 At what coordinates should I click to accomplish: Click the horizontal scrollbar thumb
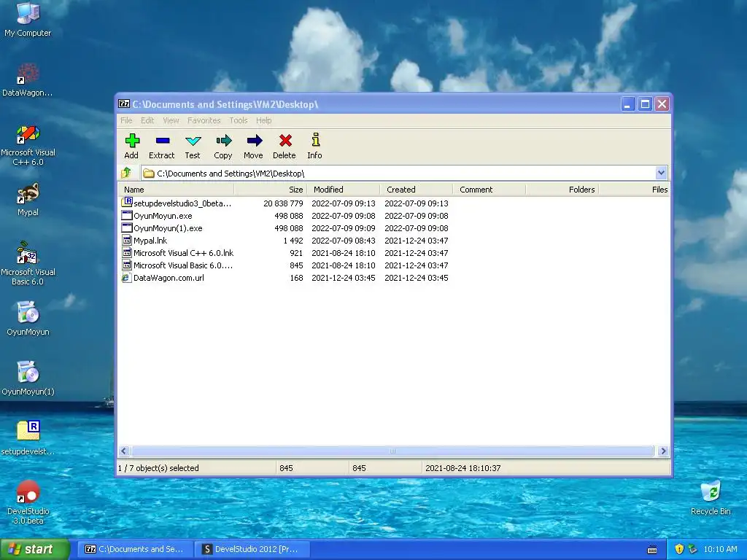pos(392,451)
